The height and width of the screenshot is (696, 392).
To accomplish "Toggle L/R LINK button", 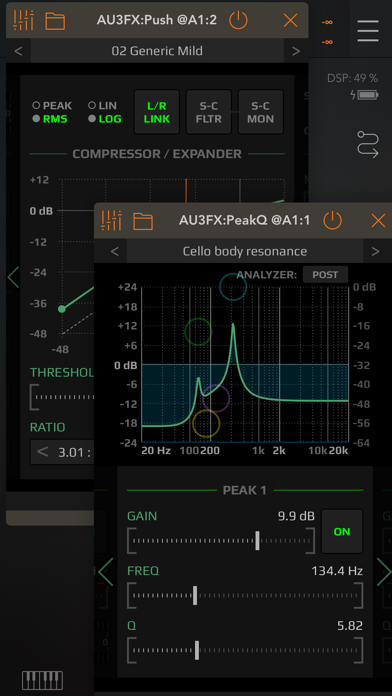I will click(157, 112).
